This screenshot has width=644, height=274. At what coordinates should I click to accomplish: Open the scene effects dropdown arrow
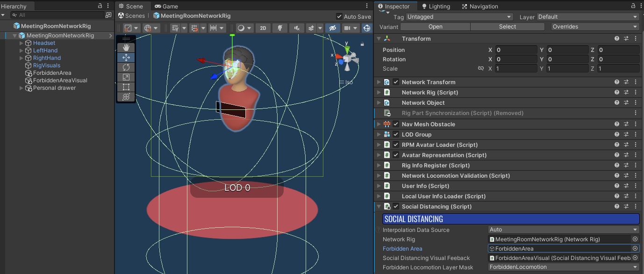tap(320, 28)
